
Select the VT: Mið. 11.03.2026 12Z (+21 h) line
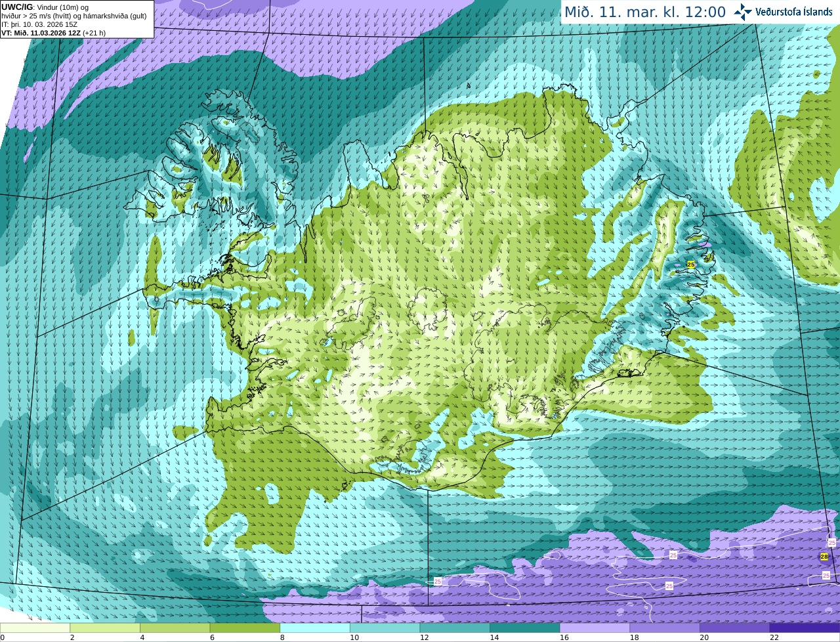pyautogui.click(x=53, y=33)
